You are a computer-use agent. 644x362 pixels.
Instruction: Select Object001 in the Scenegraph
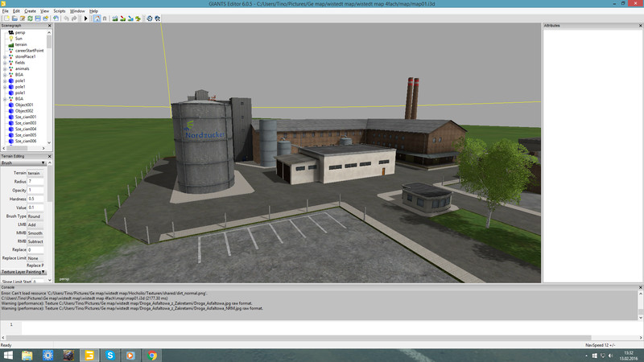point(24,105)
